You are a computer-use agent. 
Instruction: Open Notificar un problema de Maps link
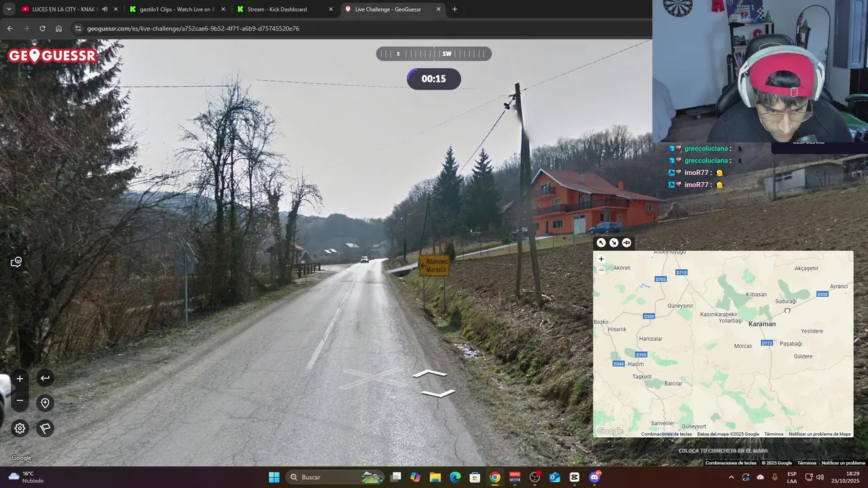(x=819, y=434)
